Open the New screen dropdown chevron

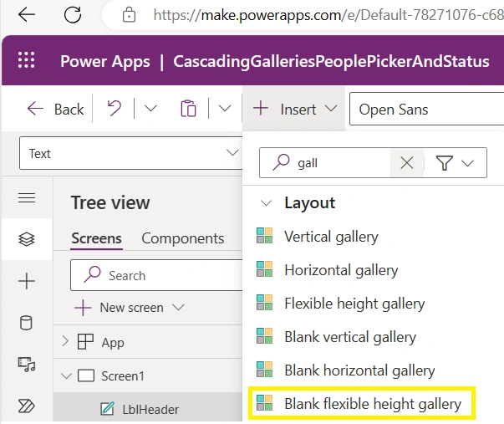(178, 307)
